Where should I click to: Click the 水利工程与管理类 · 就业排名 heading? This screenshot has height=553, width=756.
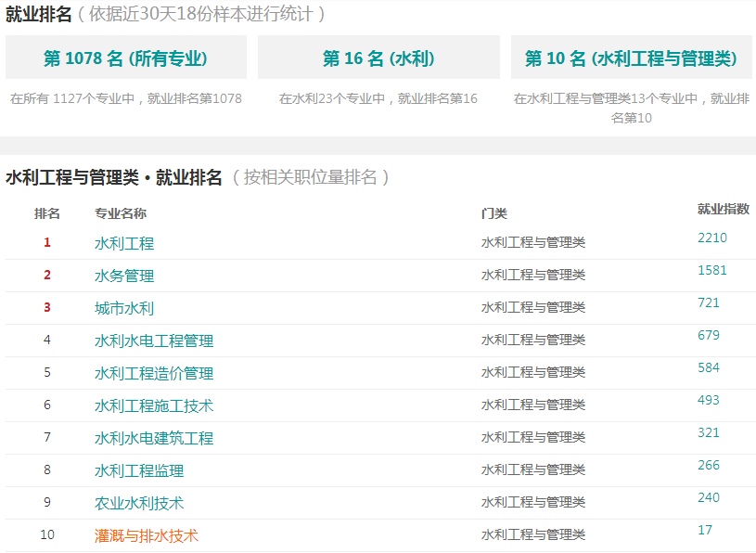point(114,177)
